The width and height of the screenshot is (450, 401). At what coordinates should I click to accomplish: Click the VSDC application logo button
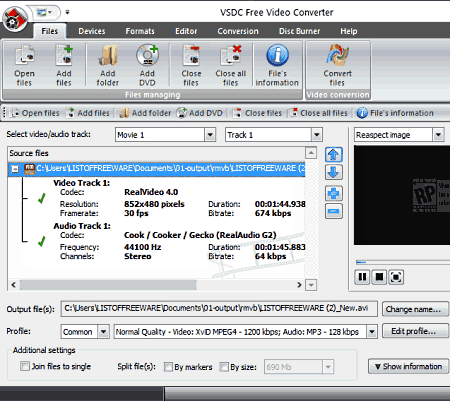(15, 19)
